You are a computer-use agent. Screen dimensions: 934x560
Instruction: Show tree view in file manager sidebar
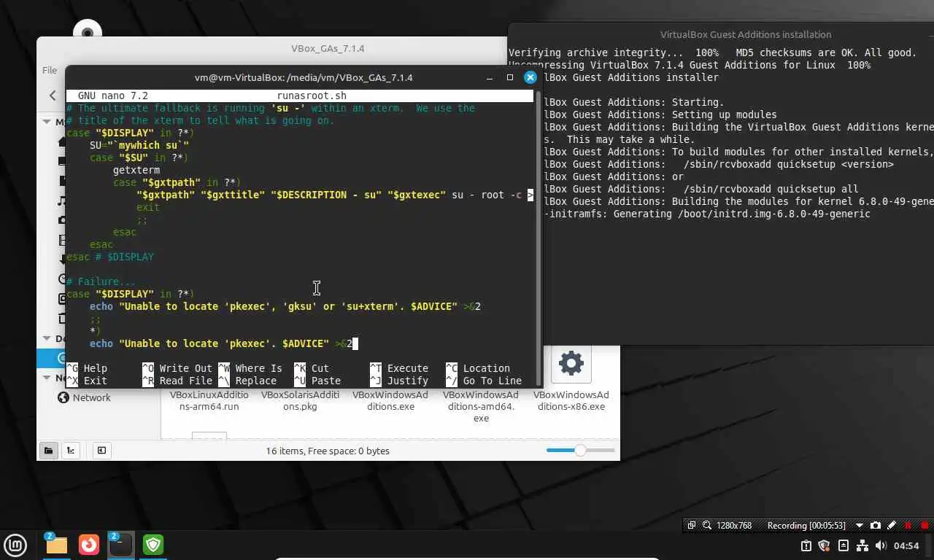71,451
